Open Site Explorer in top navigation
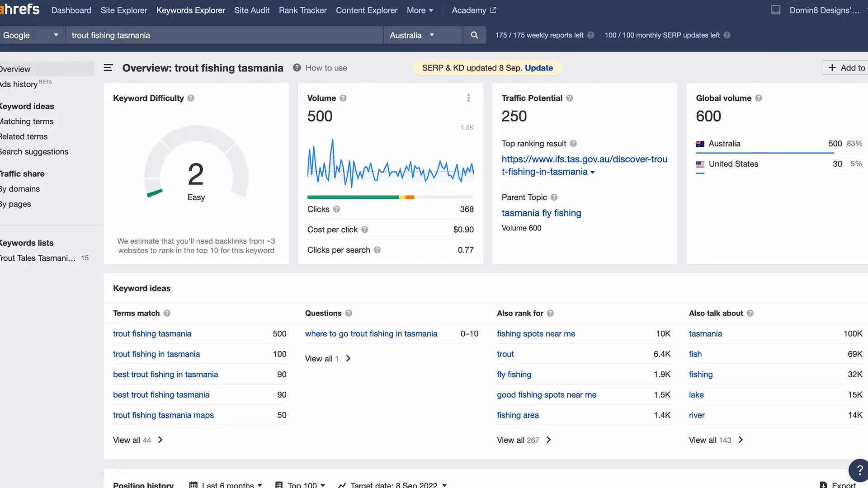Screen dimensions: 868x488 pos(124,10)
